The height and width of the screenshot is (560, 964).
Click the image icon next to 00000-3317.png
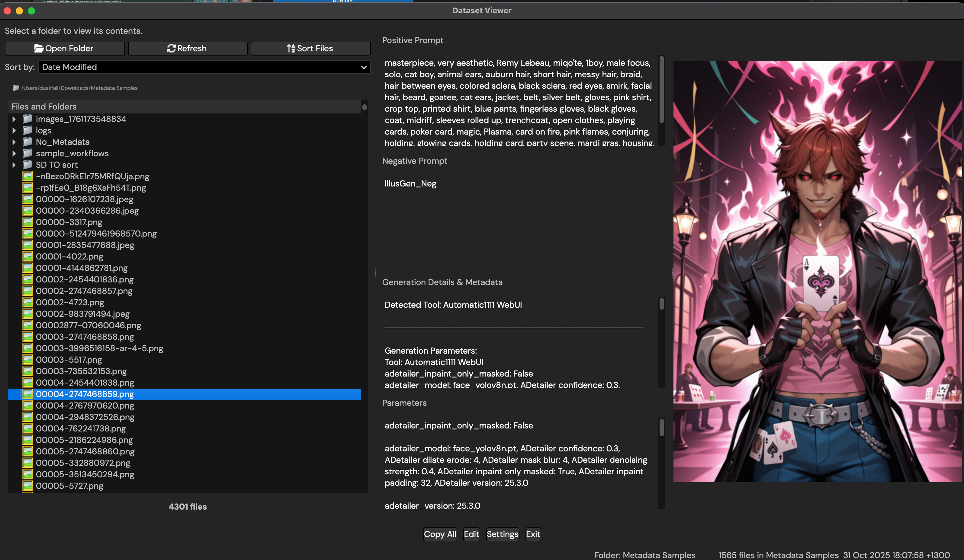[27, 222]
